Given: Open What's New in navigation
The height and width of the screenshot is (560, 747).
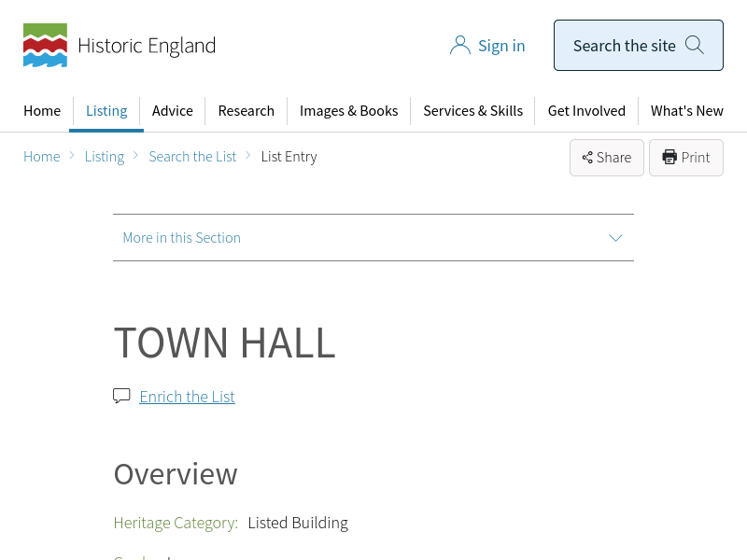Looking at the screenshot, I should pos(686,111).
